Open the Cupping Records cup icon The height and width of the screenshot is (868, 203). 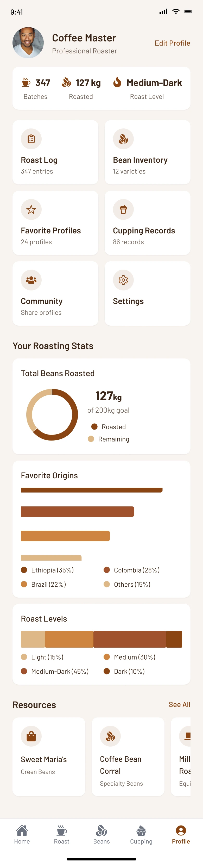click(123, 209)
